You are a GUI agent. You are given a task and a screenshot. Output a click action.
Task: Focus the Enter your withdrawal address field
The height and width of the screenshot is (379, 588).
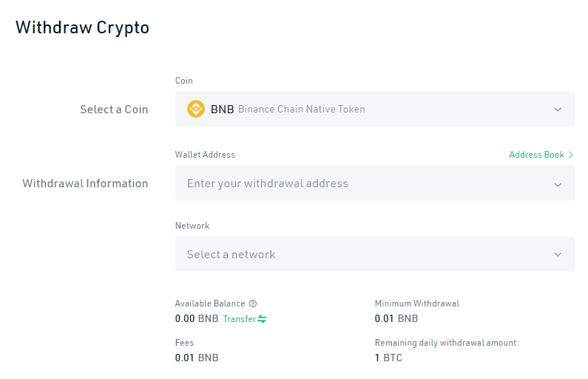[375, 183]
